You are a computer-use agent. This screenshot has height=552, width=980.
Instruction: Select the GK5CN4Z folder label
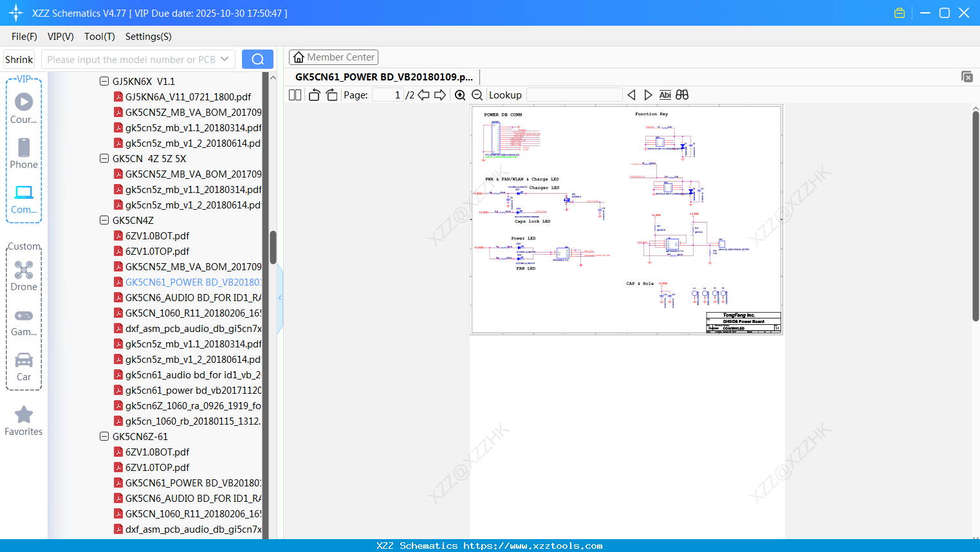(133, 220)
